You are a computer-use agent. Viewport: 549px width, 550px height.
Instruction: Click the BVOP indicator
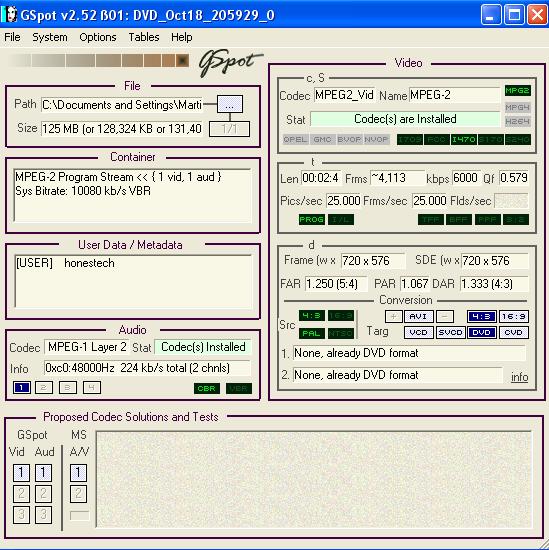[x=349, y=139]
